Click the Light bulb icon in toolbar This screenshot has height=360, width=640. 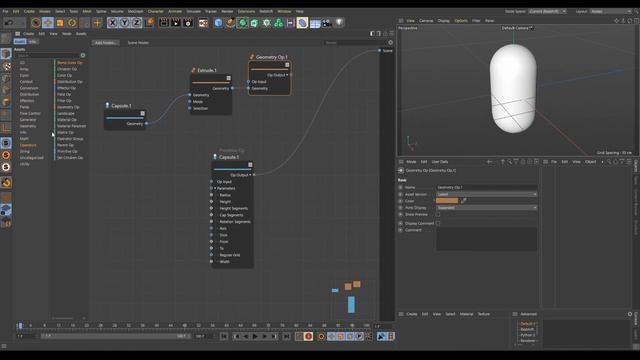(339, 22)
